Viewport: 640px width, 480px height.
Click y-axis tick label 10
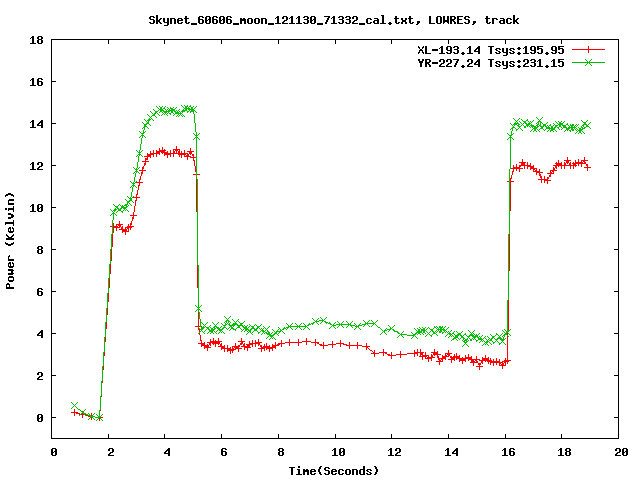click(x=36, y=208)
